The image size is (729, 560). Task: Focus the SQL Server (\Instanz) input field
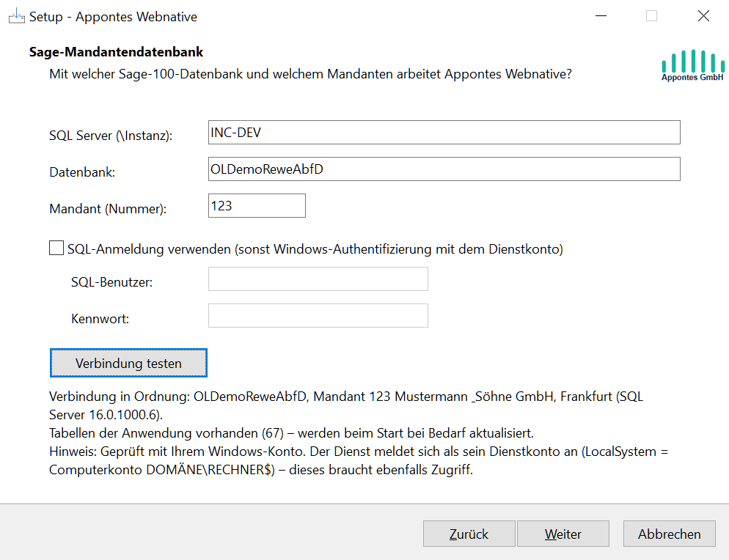click(x=444, y=133)
